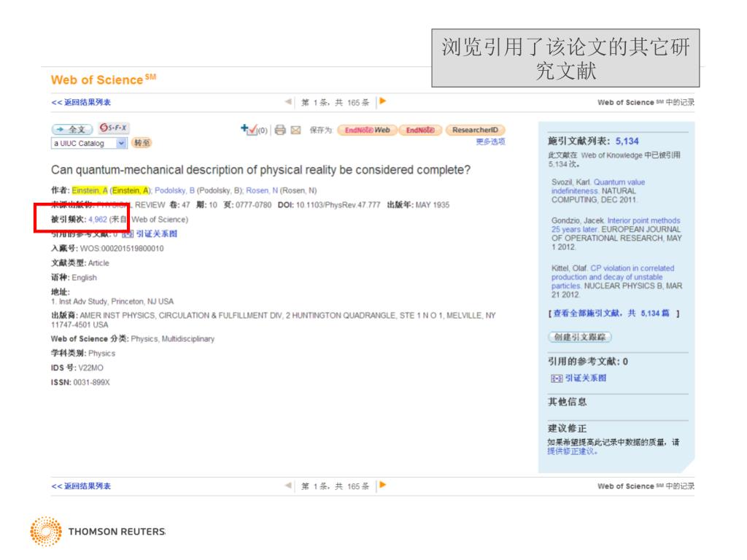Open author link Einstein, A

90,190
